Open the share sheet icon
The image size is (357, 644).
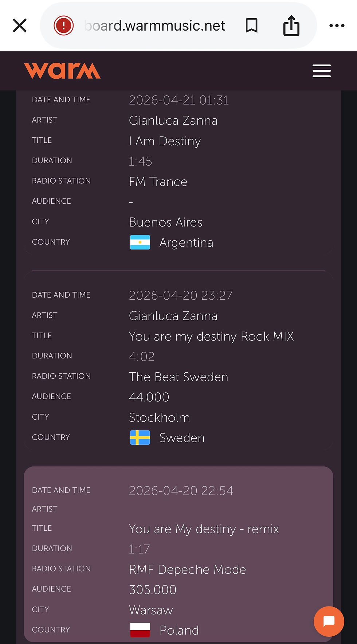pos(290,25)
